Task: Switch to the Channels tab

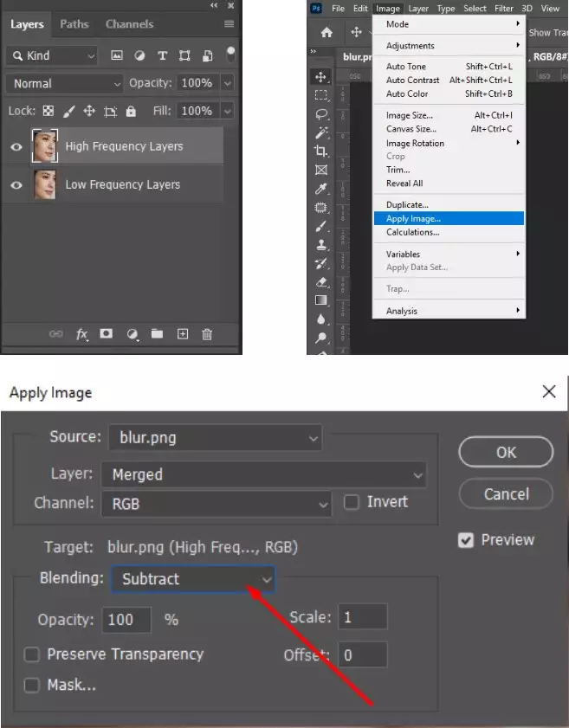Action: tap(129, 24)
